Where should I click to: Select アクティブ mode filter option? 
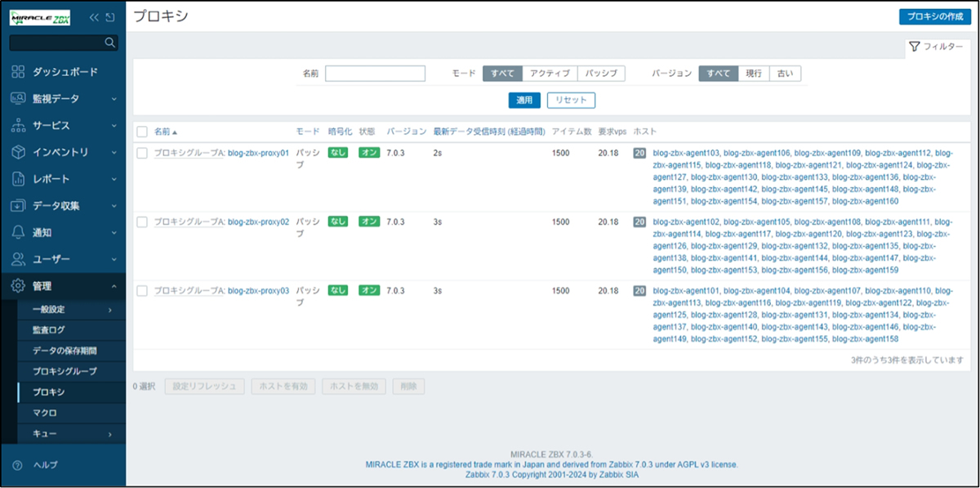point(549,74)
